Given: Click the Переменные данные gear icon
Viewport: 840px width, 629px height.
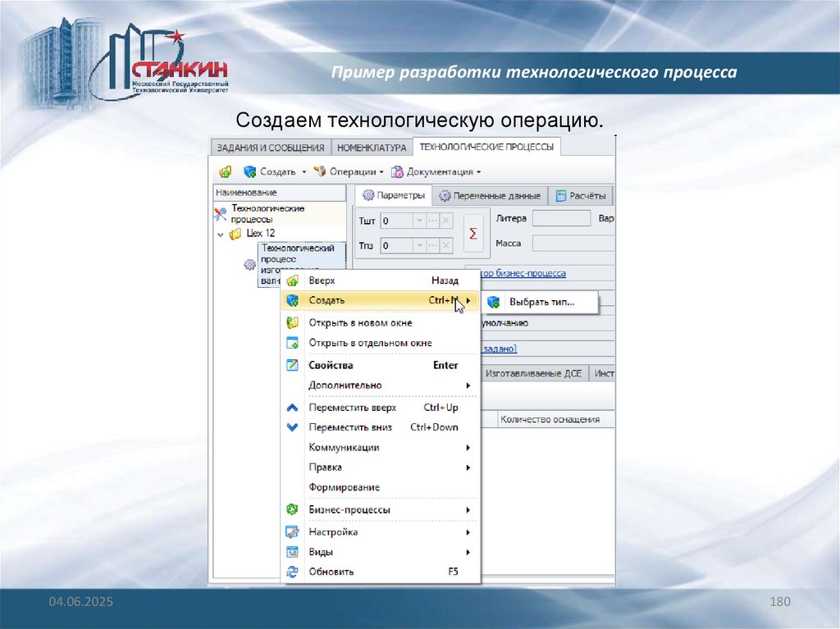Looking at the screenshot, I should 445,196.
